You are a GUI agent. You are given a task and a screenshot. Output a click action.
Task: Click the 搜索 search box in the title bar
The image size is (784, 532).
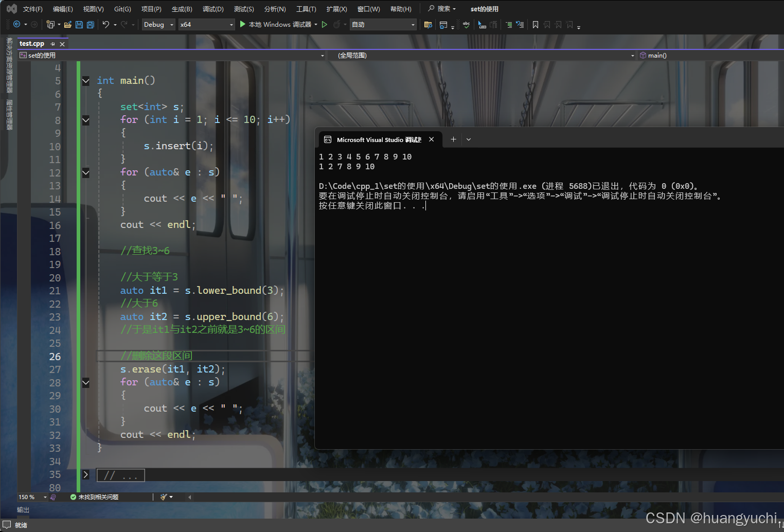(441, 9)
